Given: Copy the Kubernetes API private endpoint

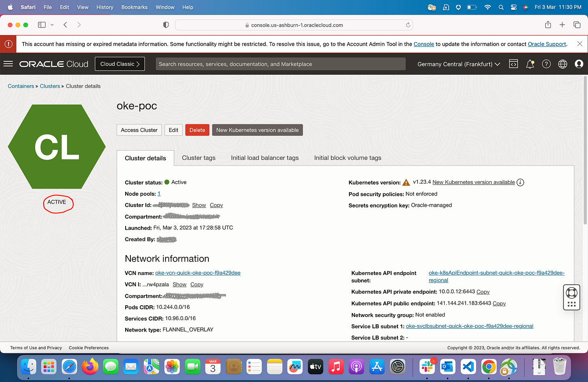Looking at the screenshot, I should click(483, 292).
